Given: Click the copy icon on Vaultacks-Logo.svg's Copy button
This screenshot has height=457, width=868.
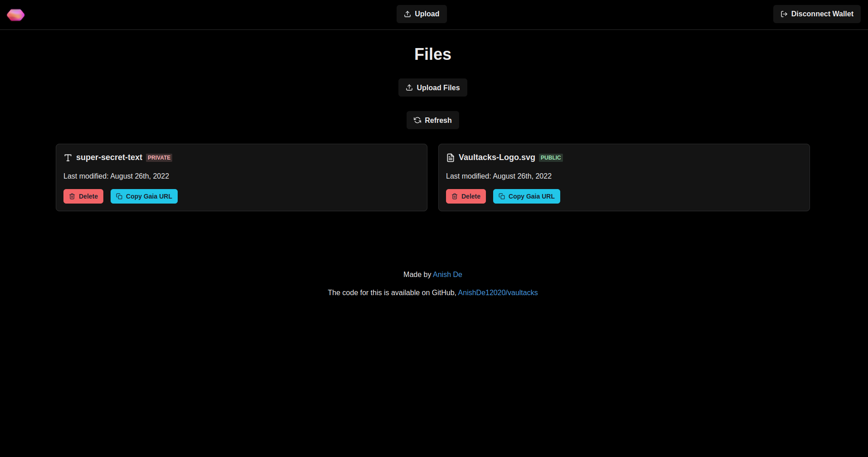Looking at the screenshot, I should click(501, 196).
